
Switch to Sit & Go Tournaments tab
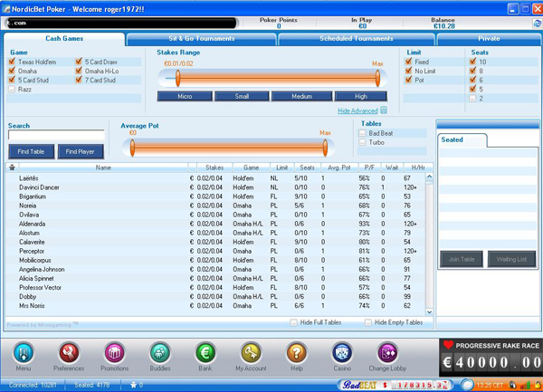point(202,39)
